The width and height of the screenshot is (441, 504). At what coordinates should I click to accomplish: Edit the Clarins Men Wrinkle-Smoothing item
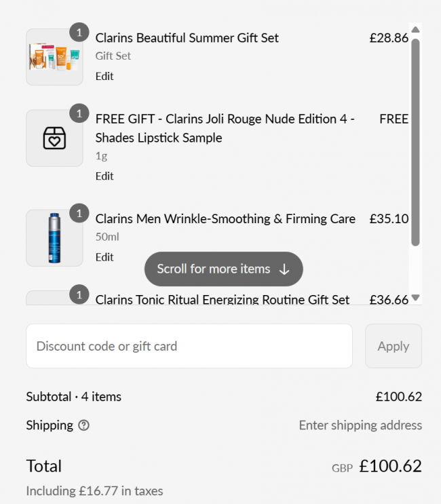(104, 257)
